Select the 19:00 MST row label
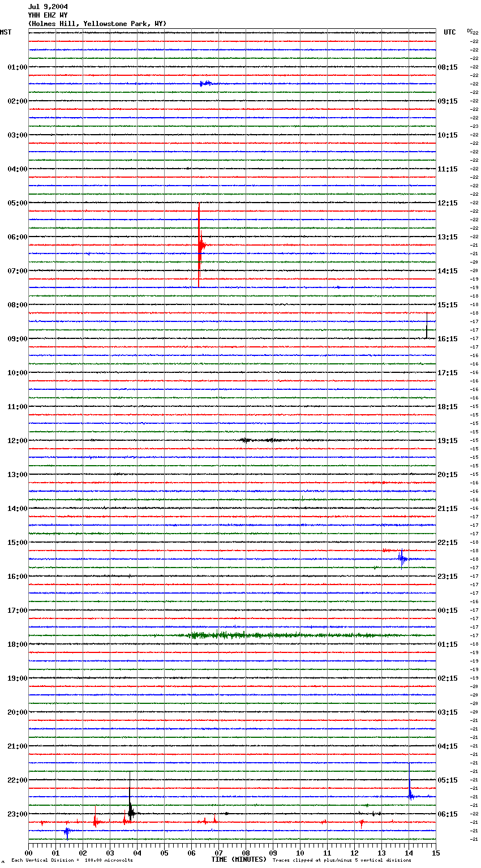Viewport: 481px width, 868px height. 17,678
